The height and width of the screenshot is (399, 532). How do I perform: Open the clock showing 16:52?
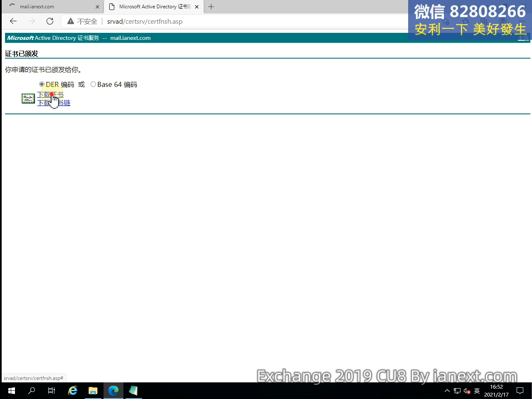tap(496, 391)
